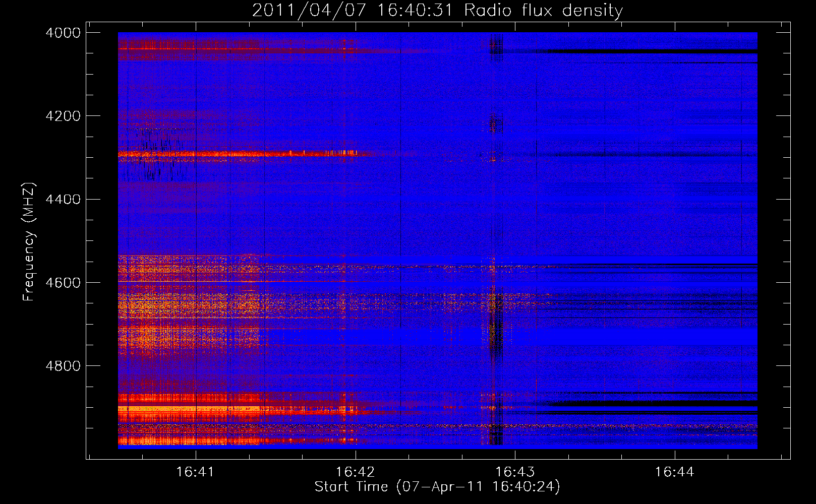The image size is (816, 504).
Task: Click the 4400 frequency axis label
Action: click(63, 200)
